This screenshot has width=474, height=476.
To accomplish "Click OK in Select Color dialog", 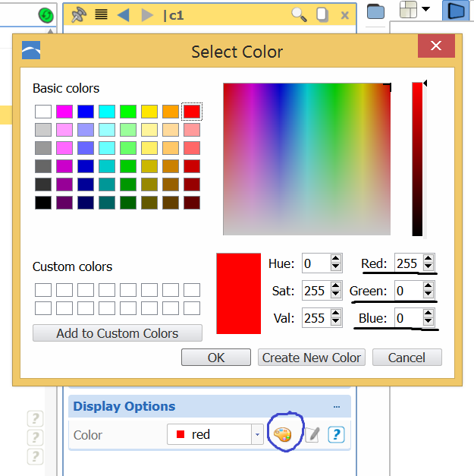I will [216, 358].
